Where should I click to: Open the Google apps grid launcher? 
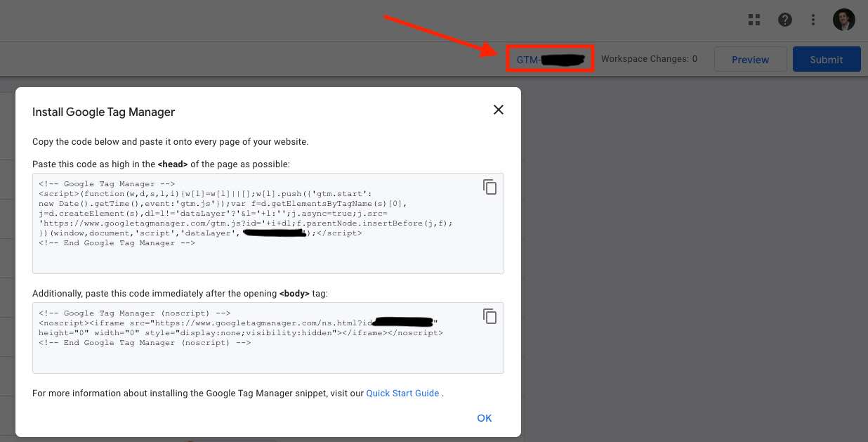click(754, 20)
